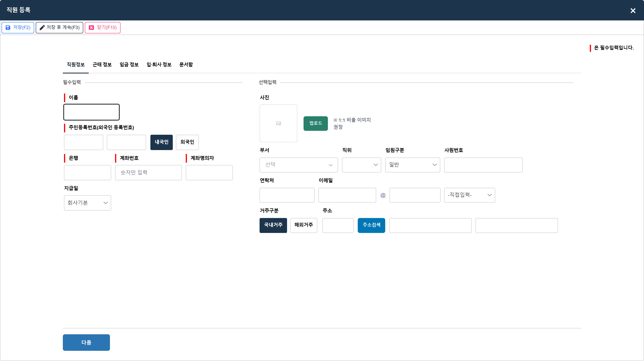Click the red X icon in 닫기(F10)
Viewport: 644px width, 361px height.
(91, 27)
